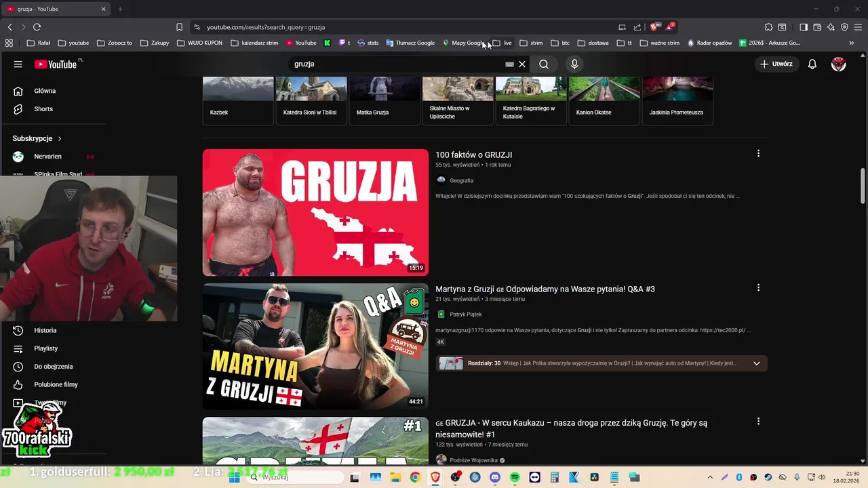Go back with browser back arrow
This screenshot has height=488, width=868.
click(9, 27)
